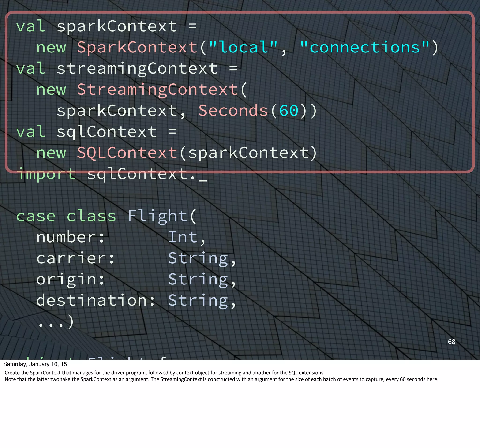
Task: Click the 'destination:' field name
Action: pyautogui.click(x=96, y=301)
